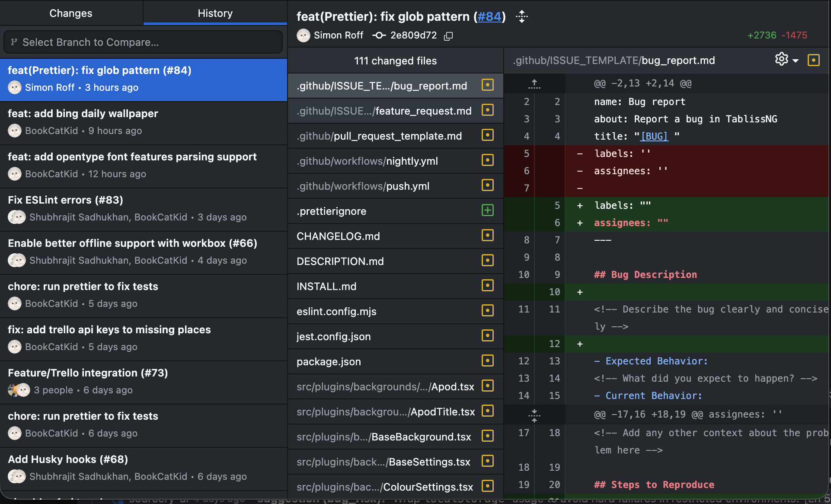Click the added-file icon next to .prettierignore
831x504 pixels.
click(x=487, y=211)
